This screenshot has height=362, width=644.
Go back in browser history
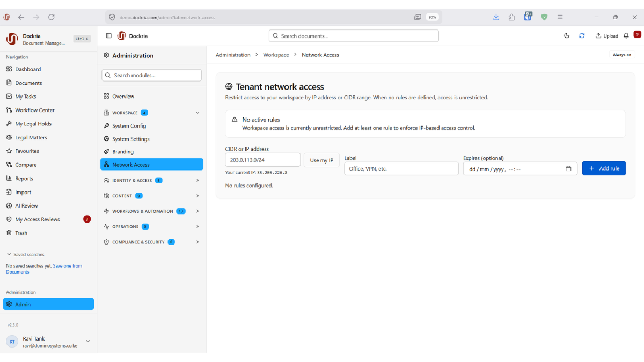point(21,17)
